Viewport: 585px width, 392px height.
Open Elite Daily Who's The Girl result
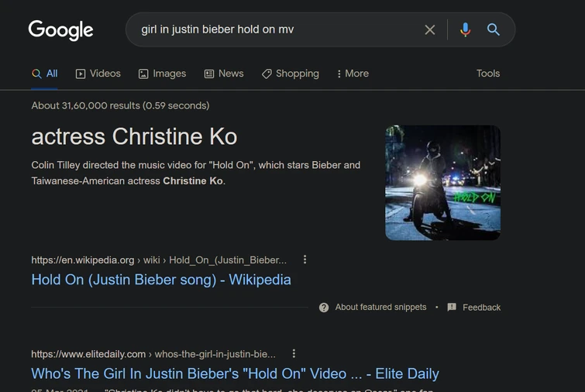tap(235, 373)
